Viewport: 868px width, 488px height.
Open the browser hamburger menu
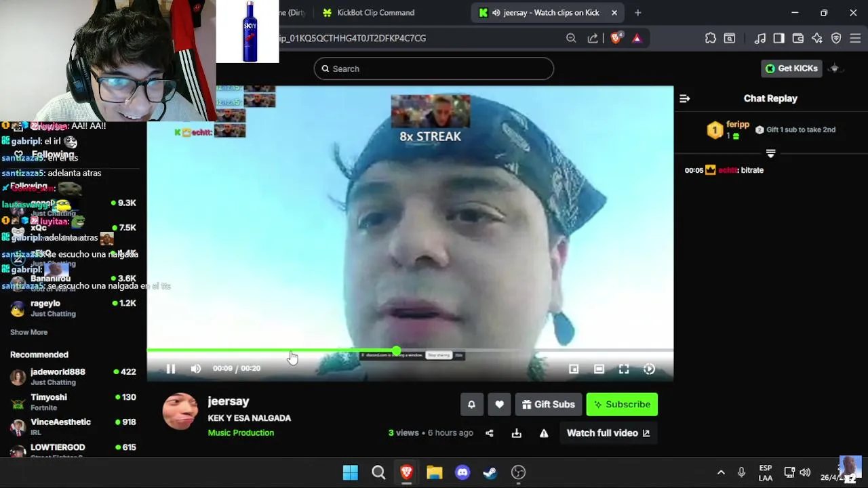coord(855,39)
